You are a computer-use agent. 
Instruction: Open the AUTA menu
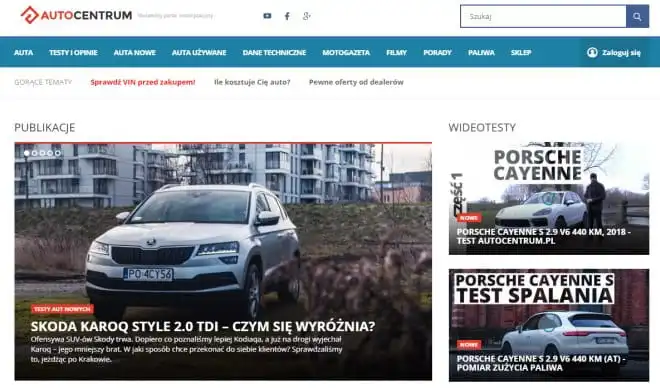click(23, 53)
